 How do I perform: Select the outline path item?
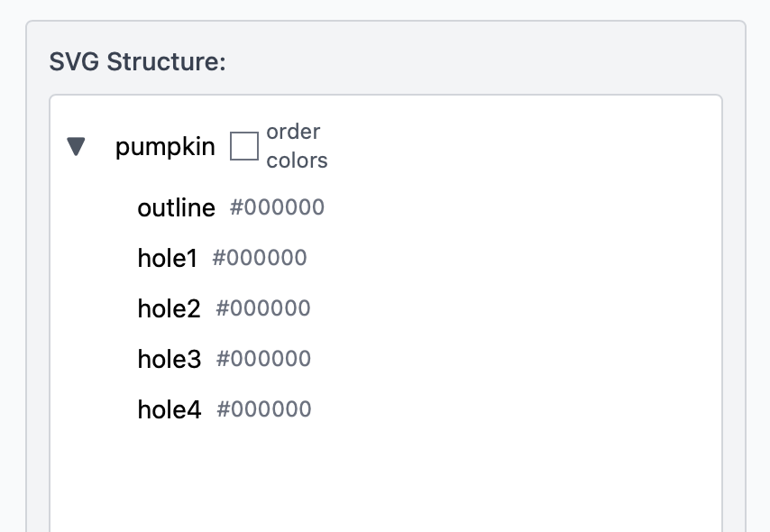click(x=176, y=208)
